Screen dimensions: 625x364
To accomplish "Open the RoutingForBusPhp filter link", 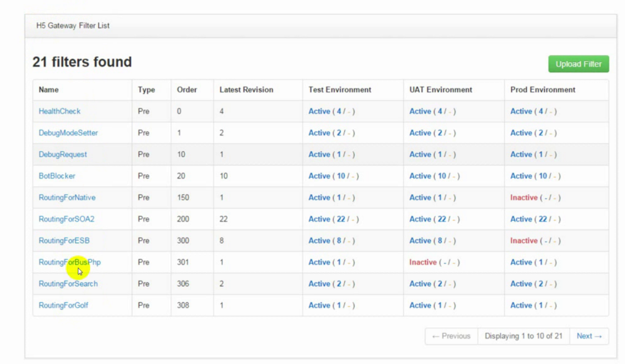I will [69, 262].
